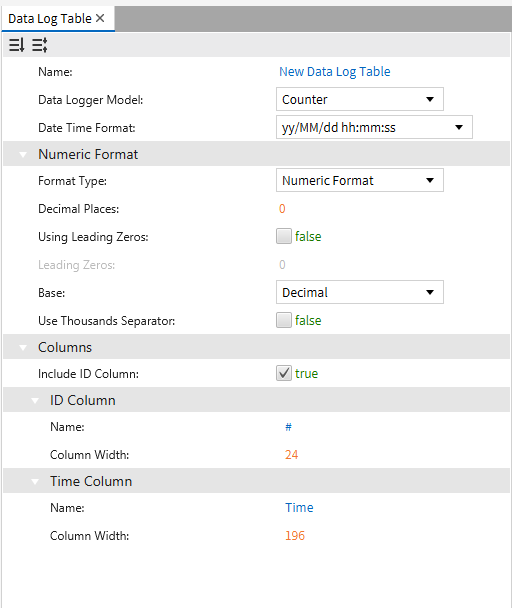Open the Date Time Format dropdown

[374, 127]
